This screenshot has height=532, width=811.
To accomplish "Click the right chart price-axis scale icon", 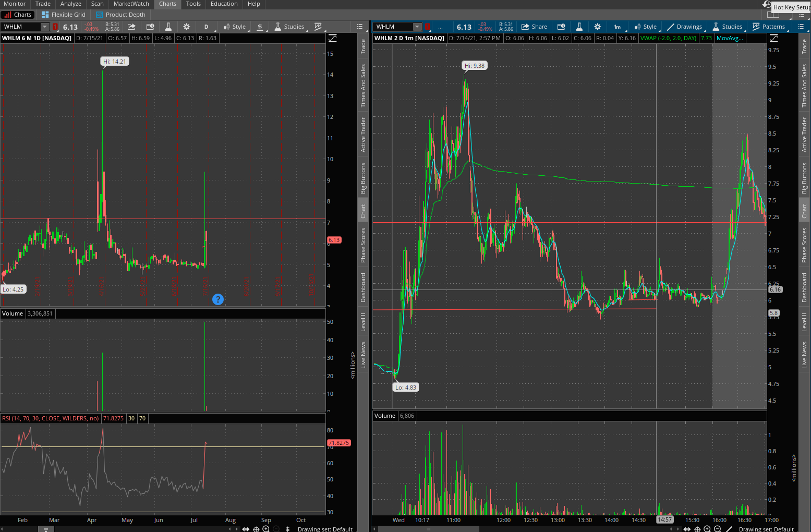I will coord(774,38).
